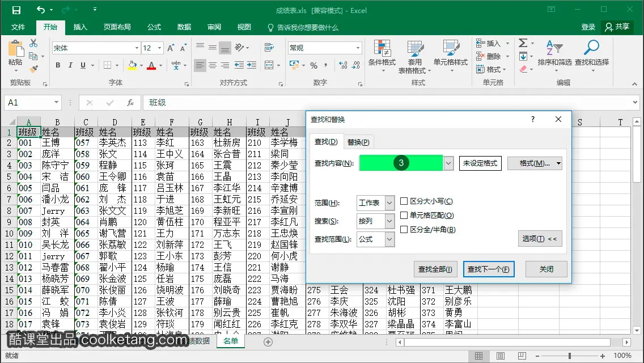Add a new worksheet
The height and width of the screenshot is (363, 644).
coord(268,341)
